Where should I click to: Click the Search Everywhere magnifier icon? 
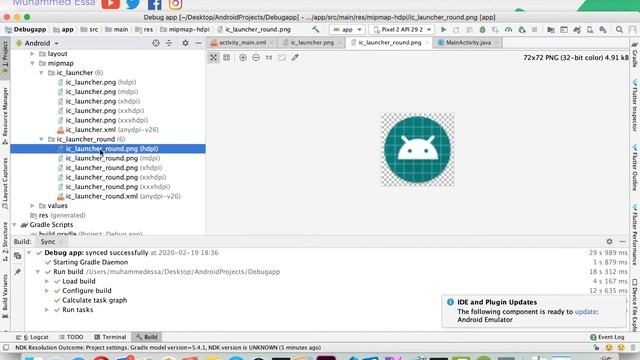pos(619,30)
